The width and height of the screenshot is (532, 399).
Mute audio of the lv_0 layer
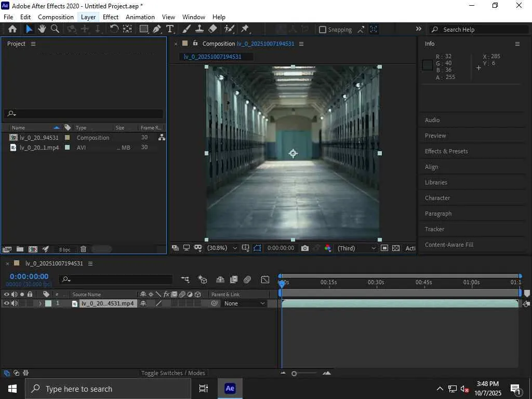click(15, 303)
